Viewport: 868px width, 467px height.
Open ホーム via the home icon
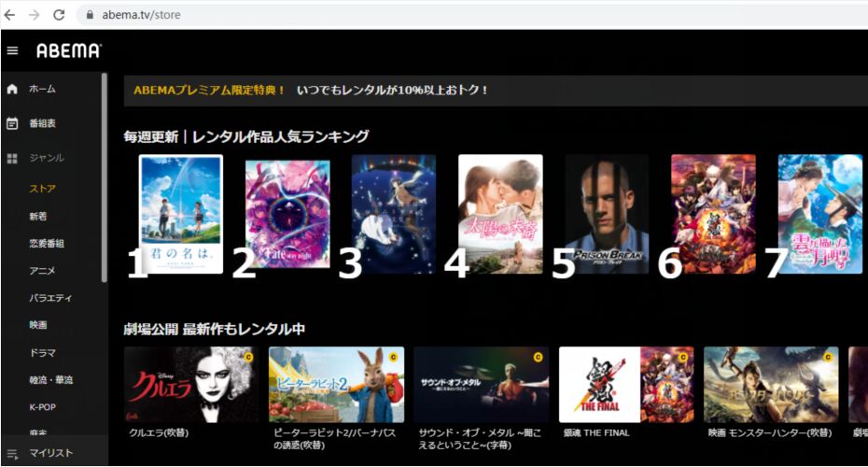[x=12, y=89]
